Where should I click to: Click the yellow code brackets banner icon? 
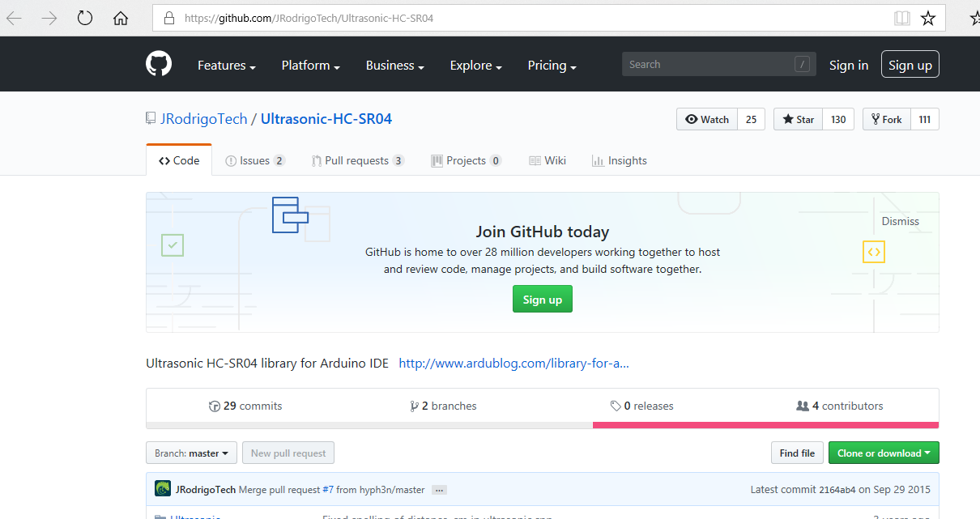pyautogui.click(x=874, y=252)
